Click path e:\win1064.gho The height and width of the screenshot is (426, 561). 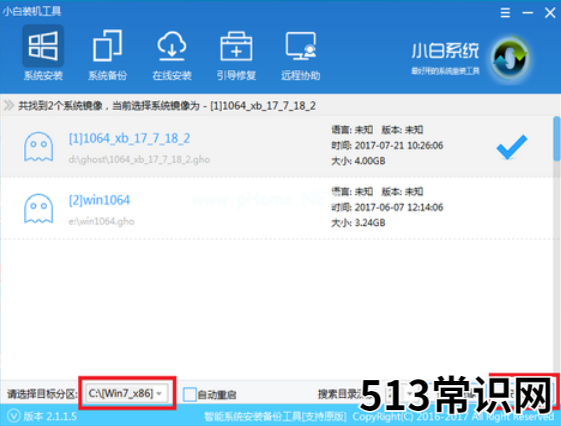click(x=101, y=221)
